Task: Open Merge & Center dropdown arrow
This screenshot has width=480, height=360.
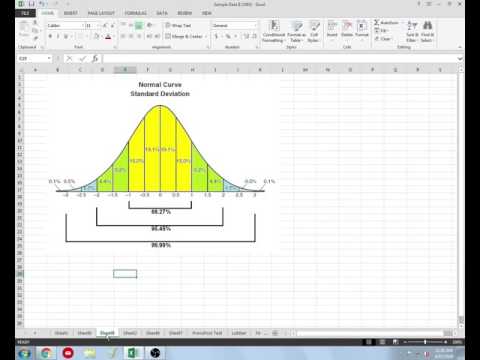Action: pos(206,36)
